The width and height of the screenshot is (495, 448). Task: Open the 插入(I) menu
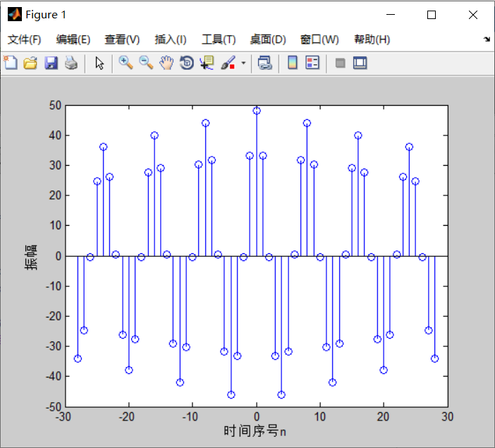[x=171, y=40]
